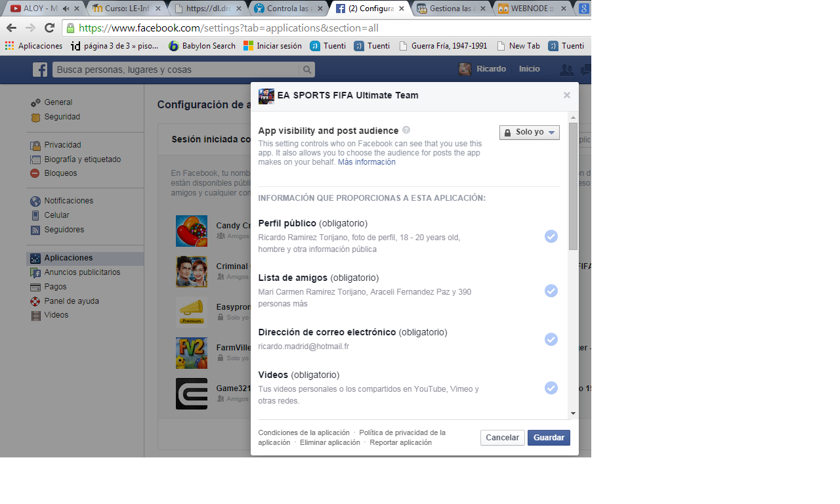Click the Seguridad badge icon
Image resolution: width=840 pixels, height=504 pixels.
click(35, 117)
